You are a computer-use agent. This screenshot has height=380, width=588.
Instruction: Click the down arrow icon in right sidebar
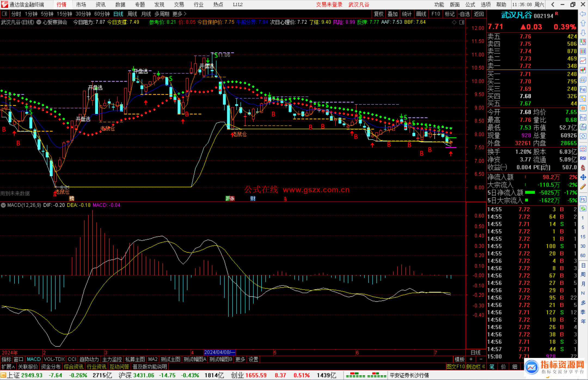[x=583, y=33]
